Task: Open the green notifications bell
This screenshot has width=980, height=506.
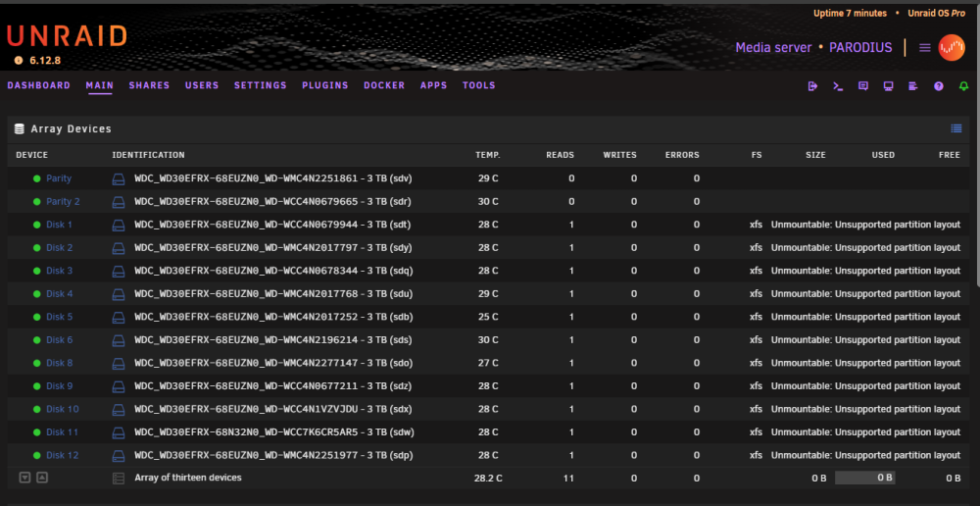Action: 963,86
